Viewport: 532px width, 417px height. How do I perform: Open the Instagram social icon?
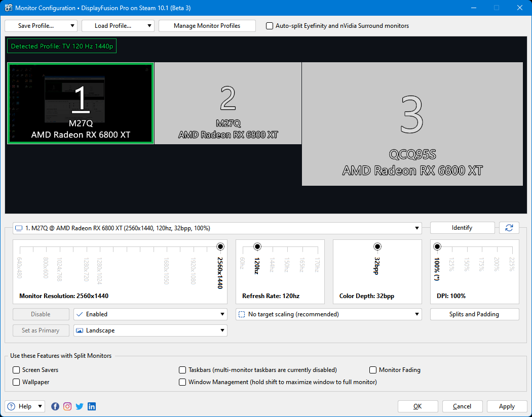click(67, 406)
